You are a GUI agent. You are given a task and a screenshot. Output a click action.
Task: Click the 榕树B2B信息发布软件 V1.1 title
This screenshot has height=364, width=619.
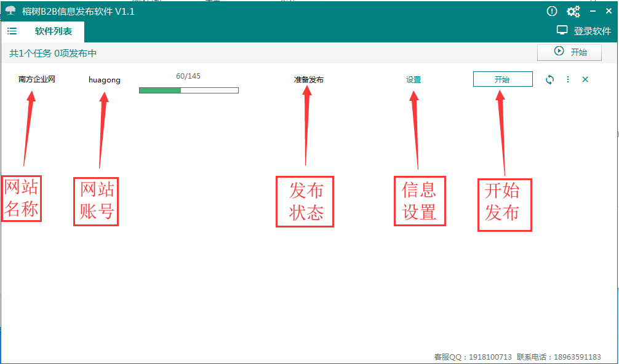tap(78, 12)
